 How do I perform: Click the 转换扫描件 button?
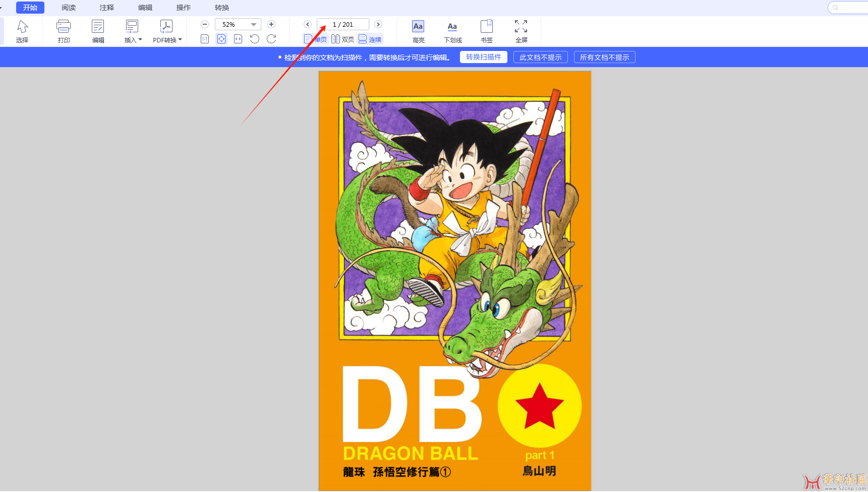pyautogui.click(x=484, y=57)
